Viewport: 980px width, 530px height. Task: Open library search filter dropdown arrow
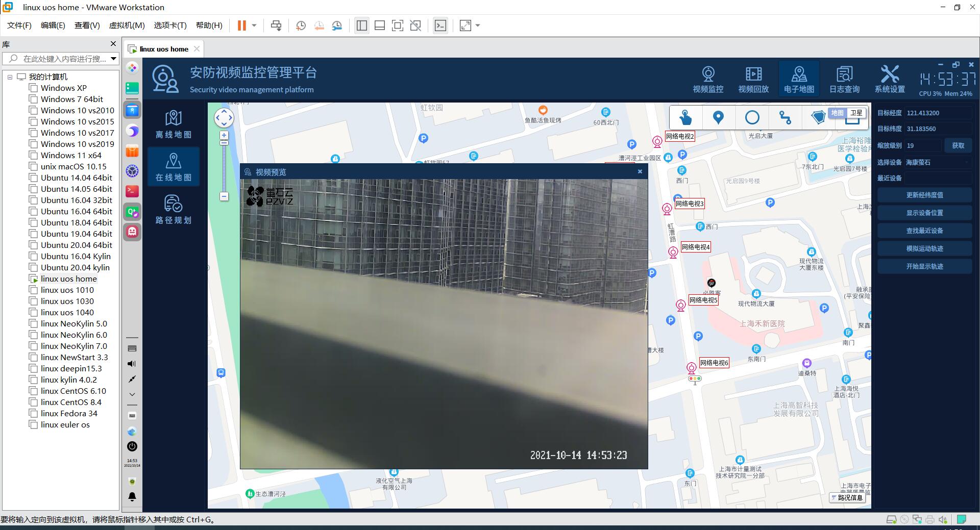point(113,59)
